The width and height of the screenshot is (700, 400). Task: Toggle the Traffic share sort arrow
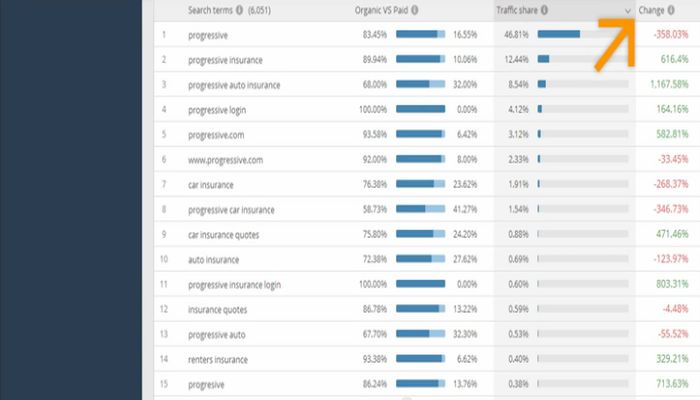[627, 10]
